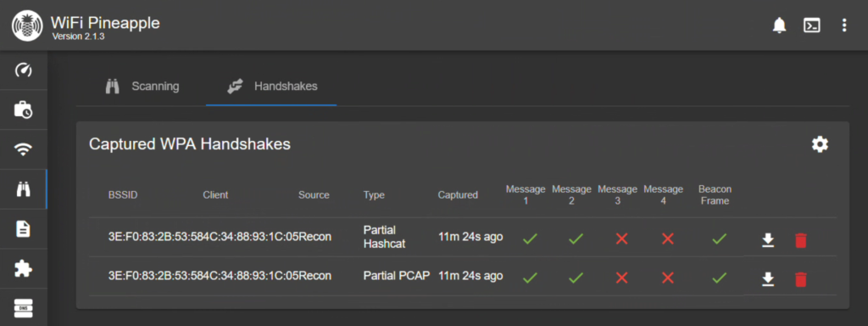The image size is (868, 326).
Task: Click Message 3 red X in Partial Hashcat row
Action: (x=621, y=239)
